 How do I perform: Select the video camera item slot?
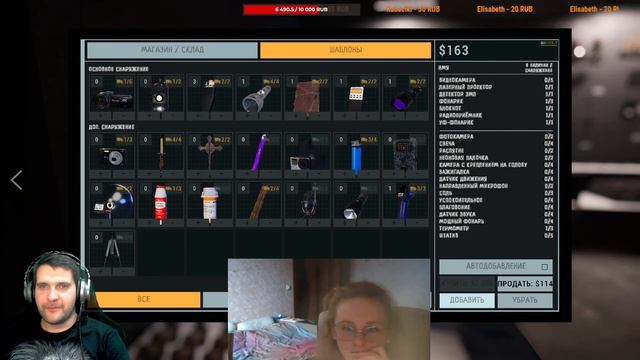coord(112,97)
